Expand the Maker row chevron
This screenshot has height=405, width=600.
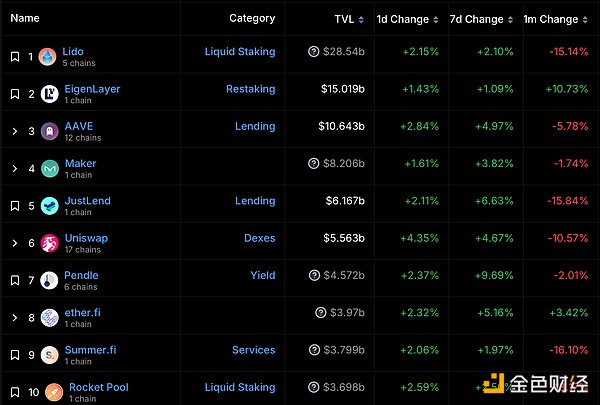[15, 168]
